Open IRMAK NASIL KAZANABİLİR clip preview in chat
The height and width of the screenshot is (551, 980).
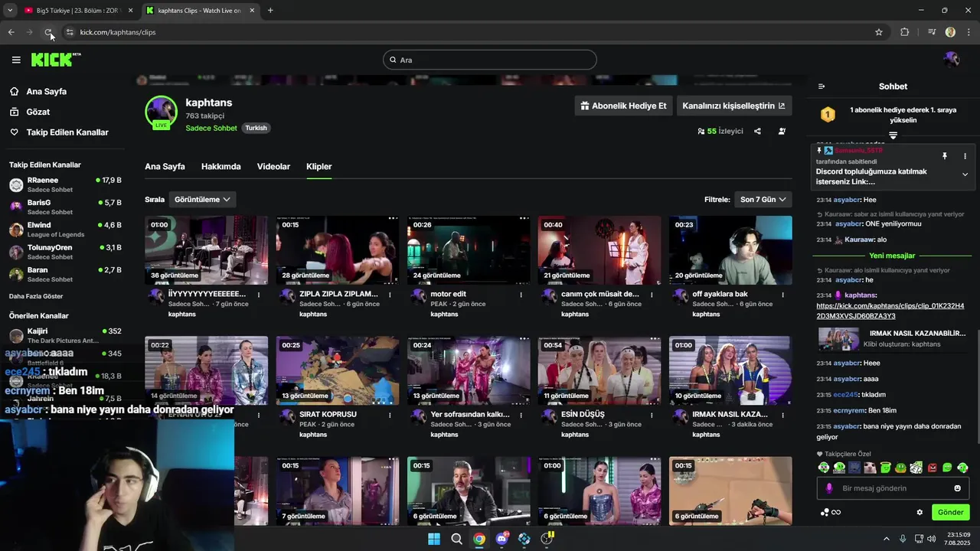892,339
